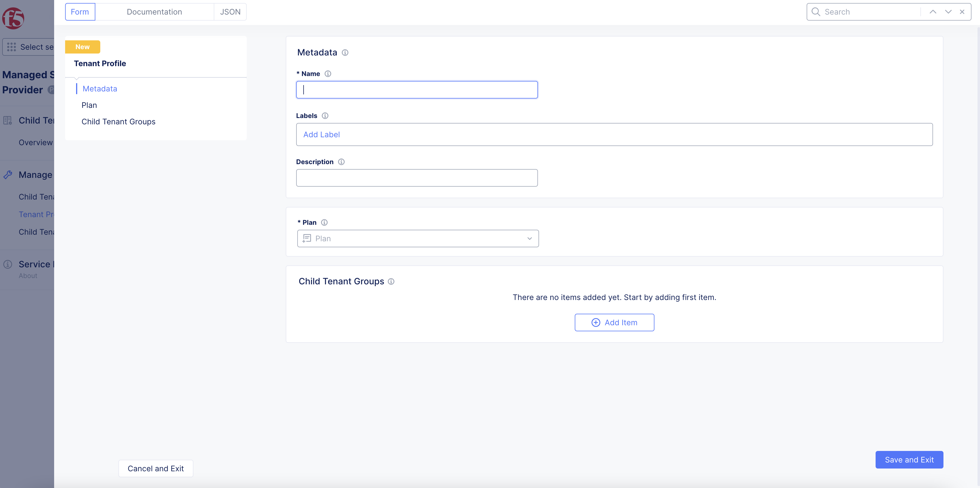Screen dimensions: 980x488
Task: Open the Plan dropdown chevron
Action: click(x=529, y=239)
